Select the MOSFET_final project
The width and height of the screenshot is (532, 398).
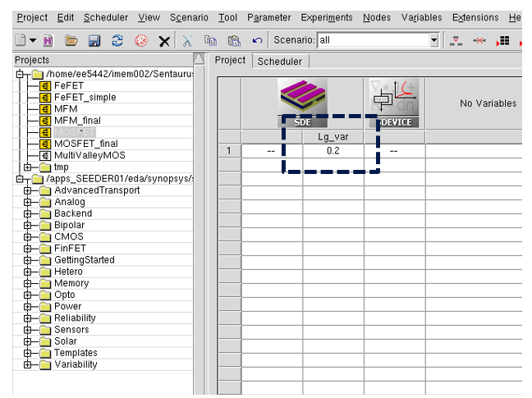pyautogui.click(x=85, y=144)
